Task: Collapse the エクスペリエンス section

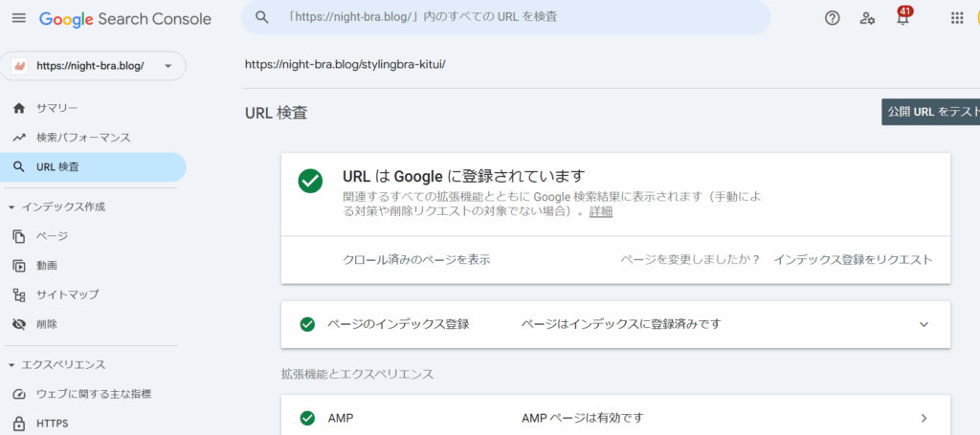Action: click(11, 365)
